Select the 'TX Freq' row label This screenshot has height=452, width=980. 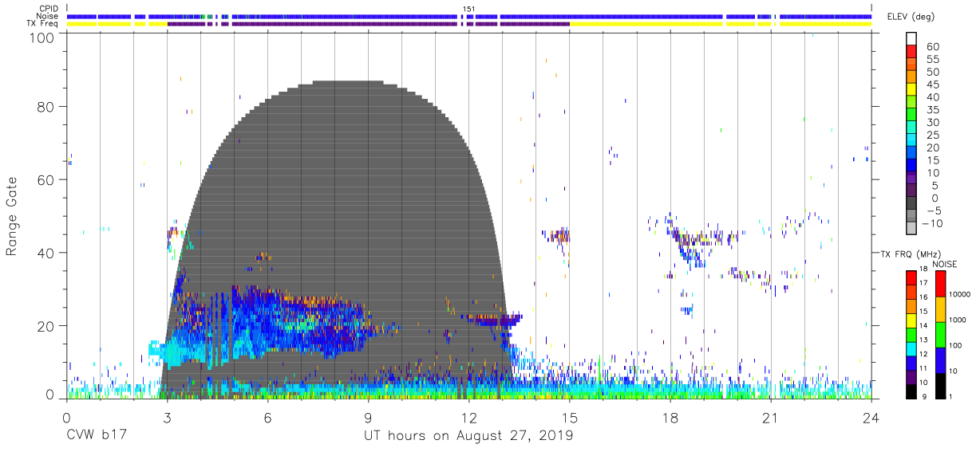click(x=43, y=24)
